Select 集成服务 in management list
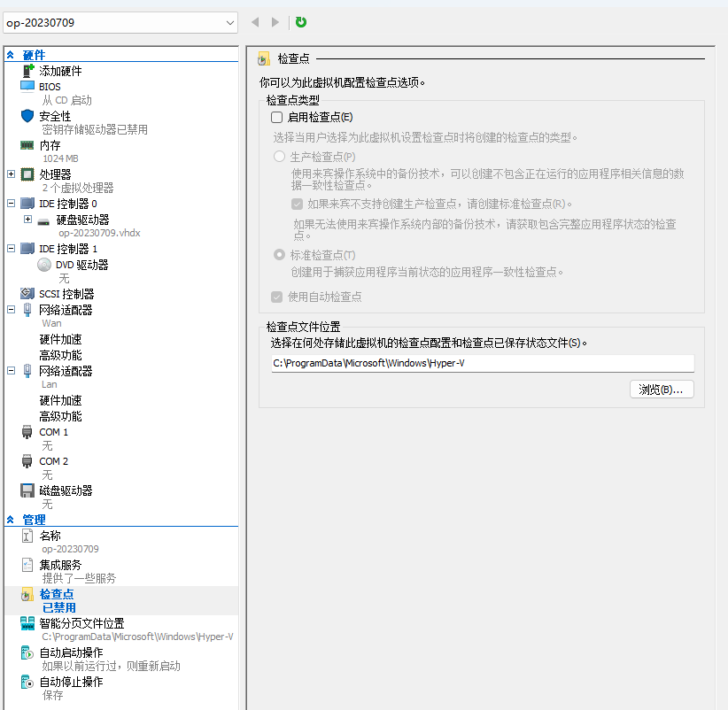 click(60, 565)
